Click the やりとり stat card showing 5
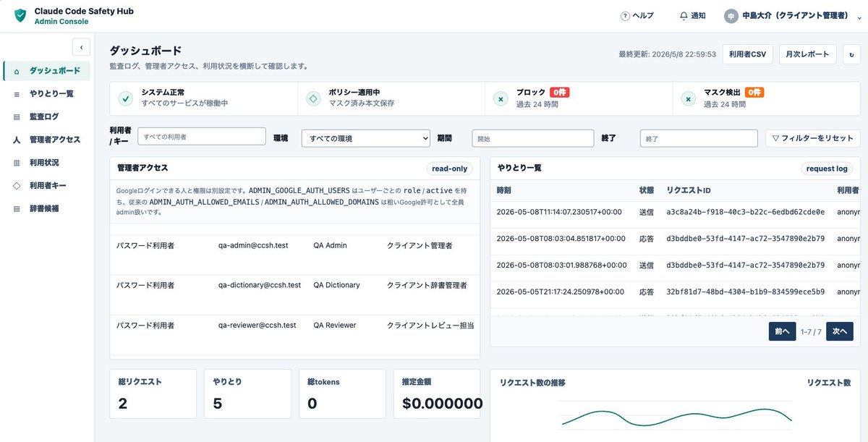This screenshot has height=442, width=868. pos(248,394)
